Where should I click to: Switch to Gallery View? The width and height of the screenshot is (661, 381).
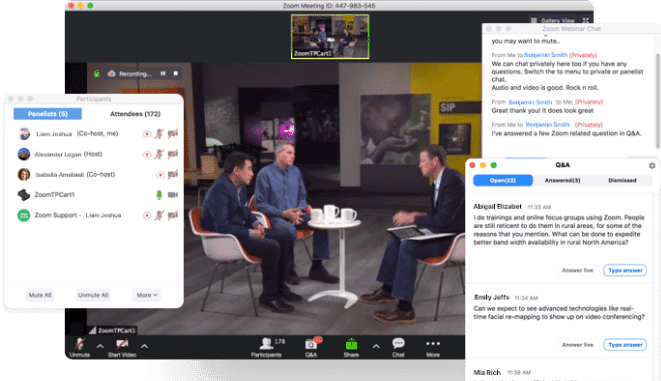(553, 20)
